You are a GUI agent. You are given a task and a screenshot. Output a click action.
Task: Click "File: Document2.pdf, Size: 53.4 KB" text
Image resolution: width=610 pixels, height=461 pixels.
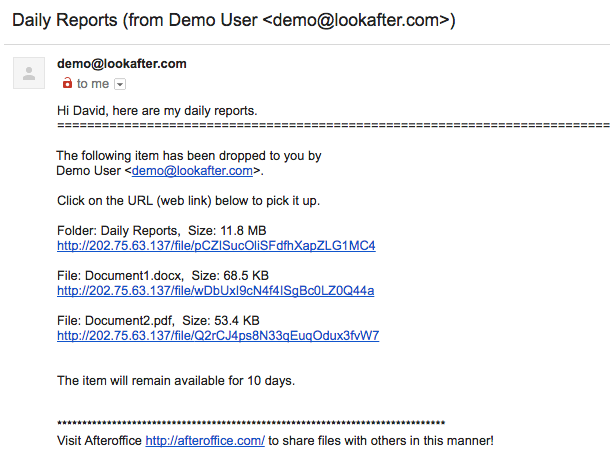coord(158,320)
